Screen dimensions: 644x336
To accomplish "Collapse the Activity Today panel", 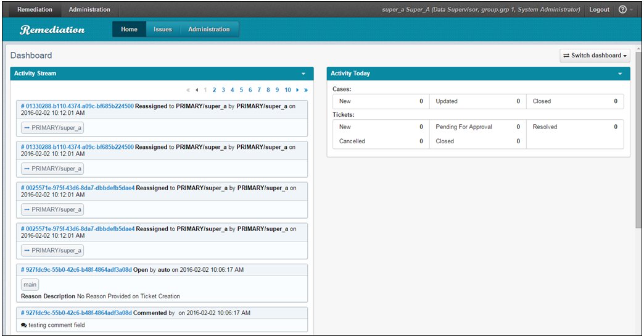I will tap(620, 74).
